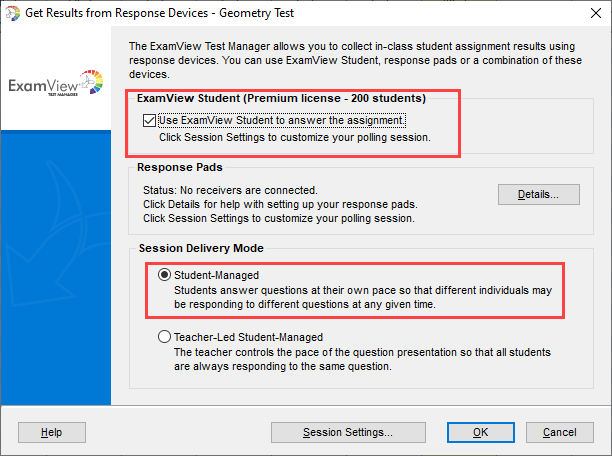Click 'Status: No receivers are connected.' text

(x=230, y=190)
